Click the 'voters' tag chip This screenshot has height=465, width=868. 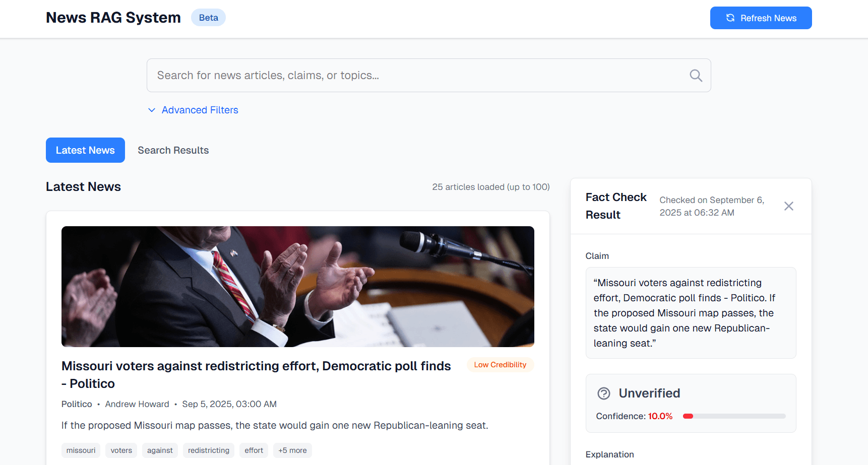tap(121, 450)
